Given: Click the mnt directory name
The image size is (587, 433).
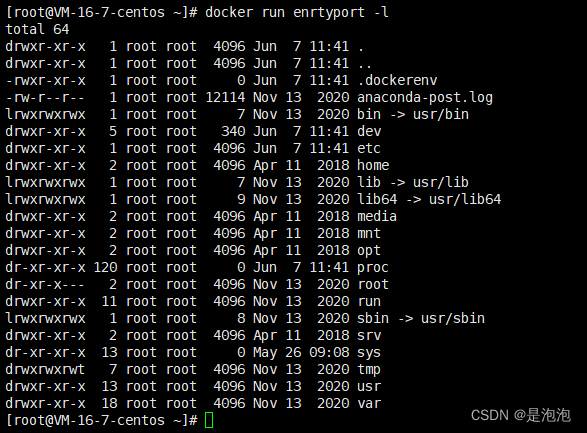Looking at the screenshot, I should click(x=369, y=233).
